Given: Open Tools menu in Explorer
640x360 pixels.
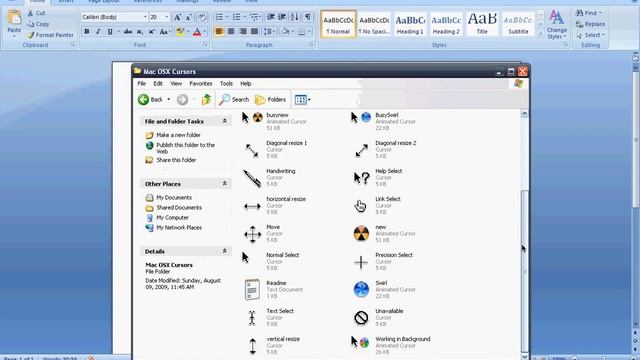Looking at the screenshot, I should pyautogui.click(x=226, y=83).
